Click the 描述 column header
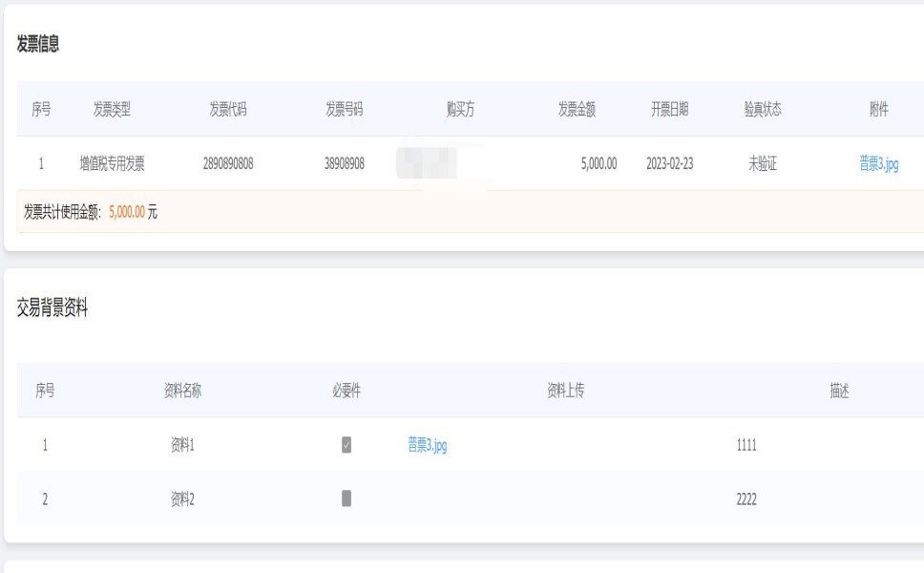This screenshot has height=573, width=924. pos(840,391)
